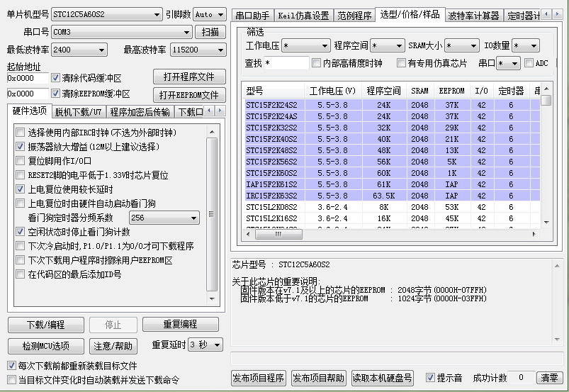Enable 复位脚用作I/O口 checkbox

(x=21, y=160)
